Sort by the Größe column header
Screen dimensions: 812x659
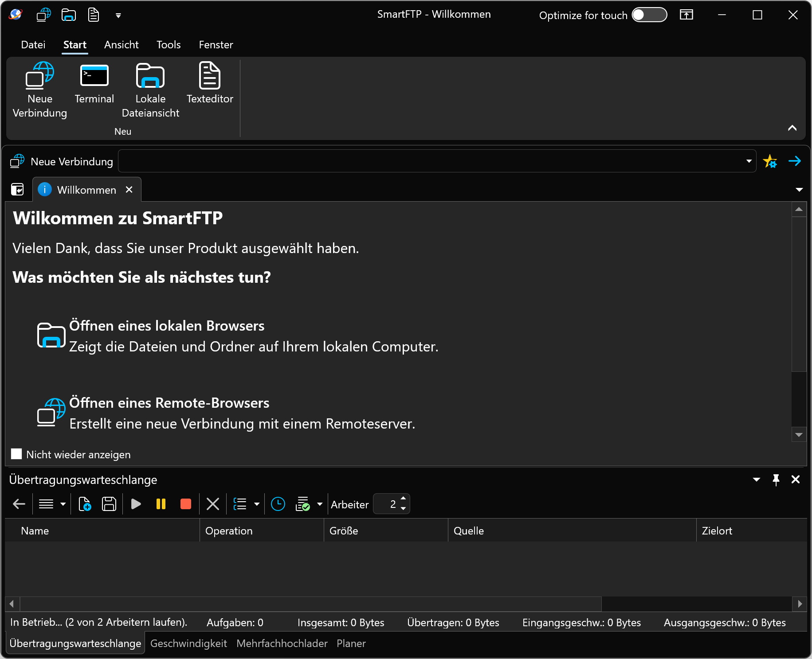pyautogui.click(x=386, y=530)
